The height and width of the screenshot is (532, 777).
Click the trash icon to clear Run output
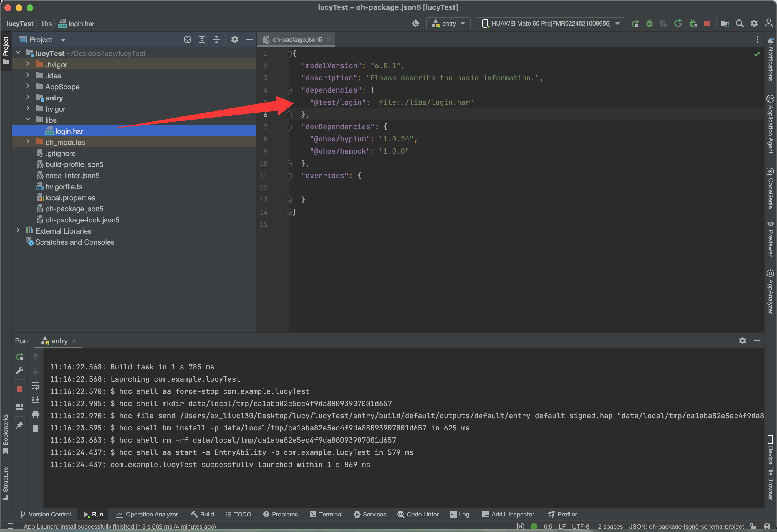(x=36, y=429)
